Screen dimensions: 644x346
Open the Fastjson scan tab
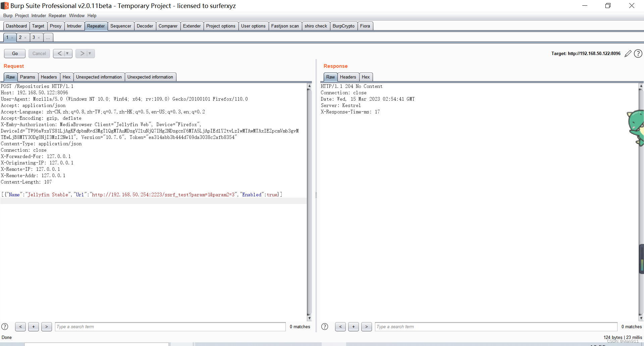pos(285,26)
